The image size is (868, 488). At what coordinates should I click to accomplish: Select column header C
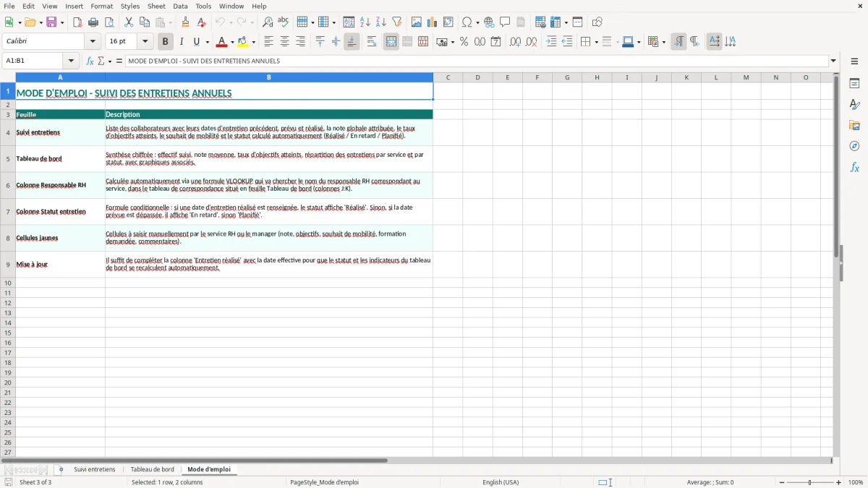(448, 77)
